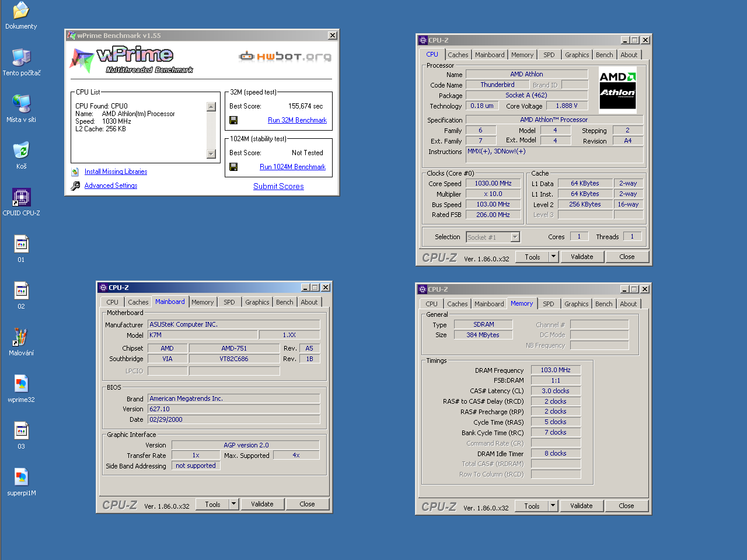The height and width of the screenshot is (560, 747).
Task: Click Run 32M Benchmark link
Action: (x=297, y=120)
